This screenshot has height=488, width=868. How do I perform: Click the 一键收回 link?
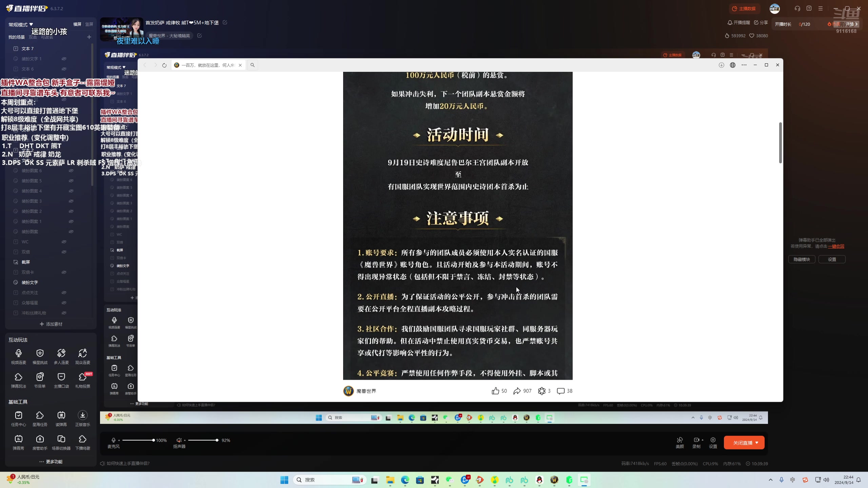click(x=836, y=246)
